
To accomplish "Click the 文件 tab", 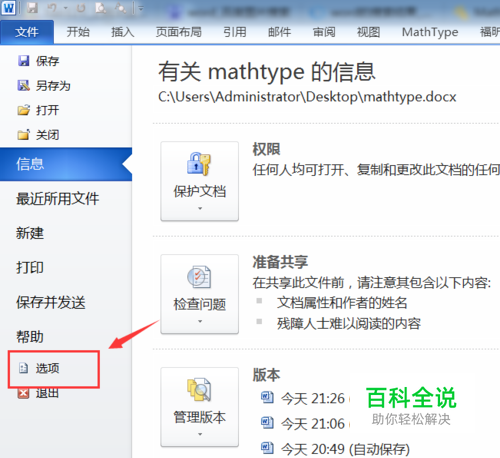I will 27,32.
